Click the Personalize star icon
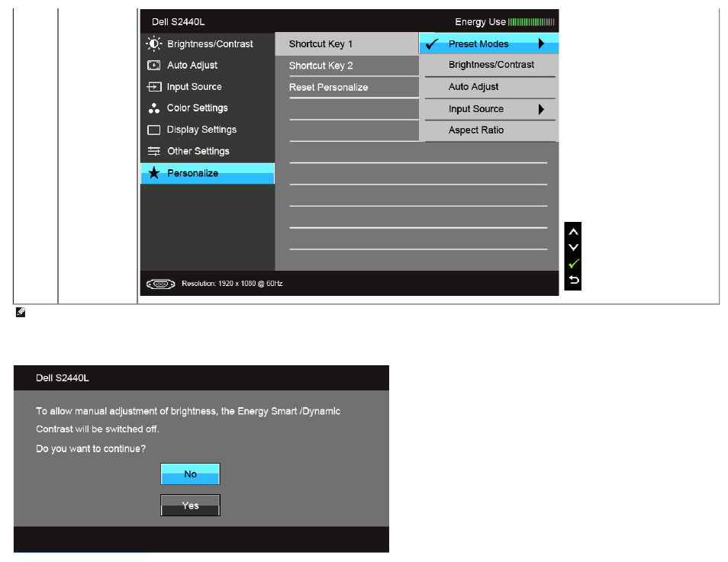 pyautogui.click(x=153, y=173)
